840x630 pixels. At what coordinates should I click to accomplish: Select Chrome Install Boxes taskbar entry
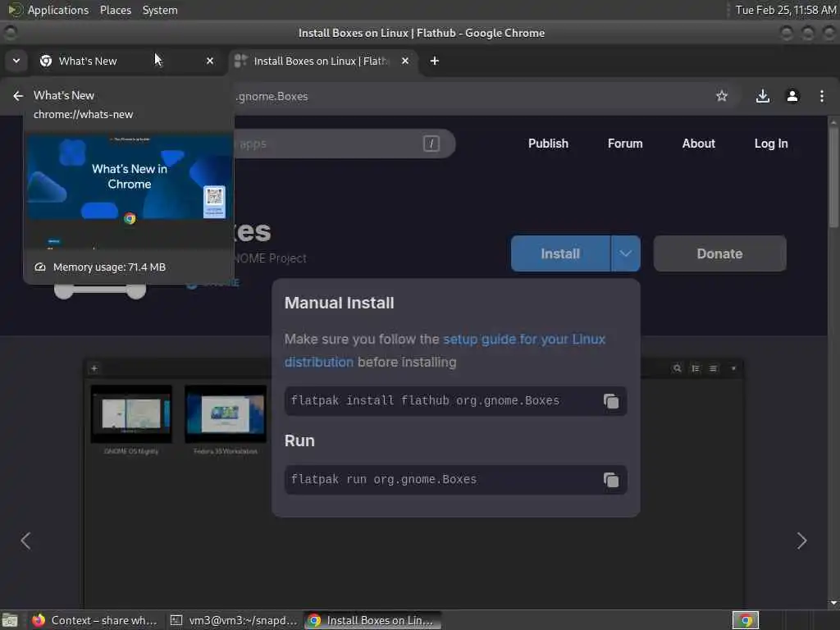(373, 620)
